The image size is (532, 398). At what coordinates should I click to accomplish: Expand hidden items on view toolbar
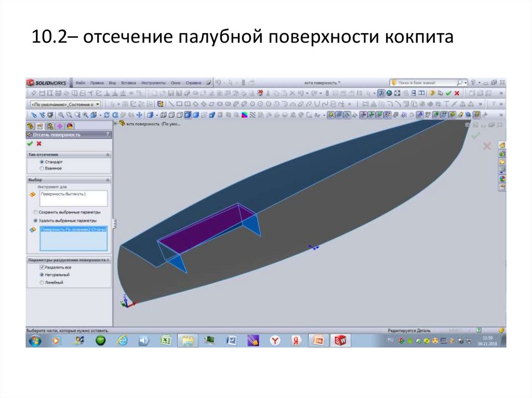coord(501,115)
